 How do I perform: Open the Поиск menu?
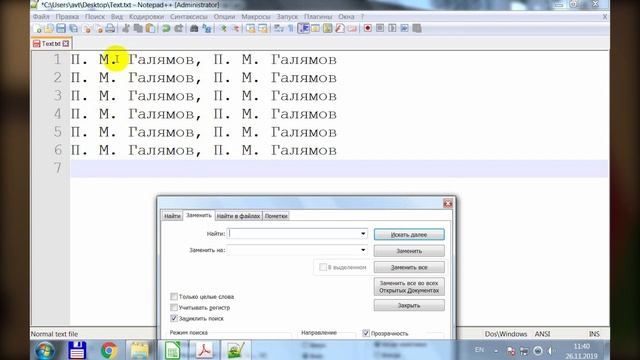point(95,17)
